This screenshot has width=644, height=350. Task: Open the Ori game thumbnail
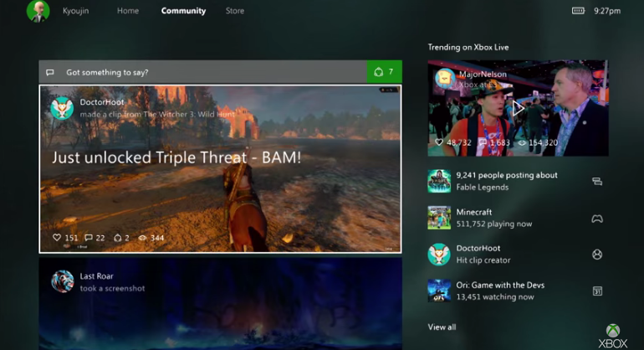tap(439, 291)
